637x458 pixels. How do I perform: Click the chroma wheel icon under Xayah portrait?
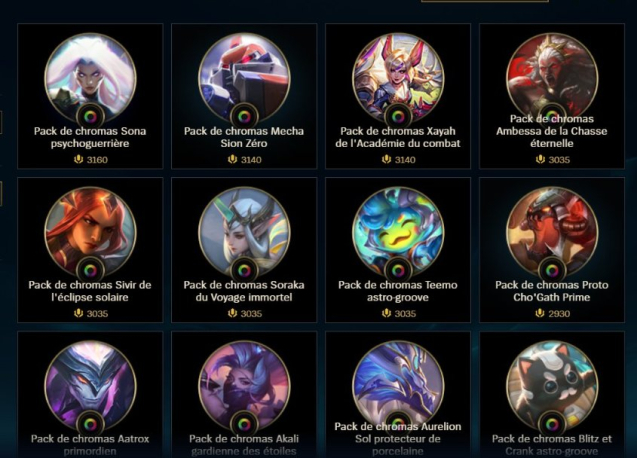(x=398, y=117)
